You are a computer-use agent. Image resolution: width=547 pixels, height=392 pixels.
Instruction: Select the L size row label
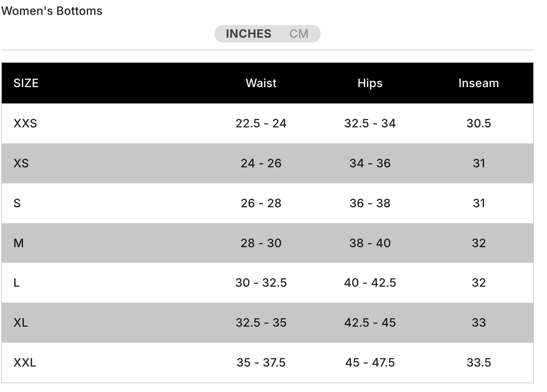(16, 283)
